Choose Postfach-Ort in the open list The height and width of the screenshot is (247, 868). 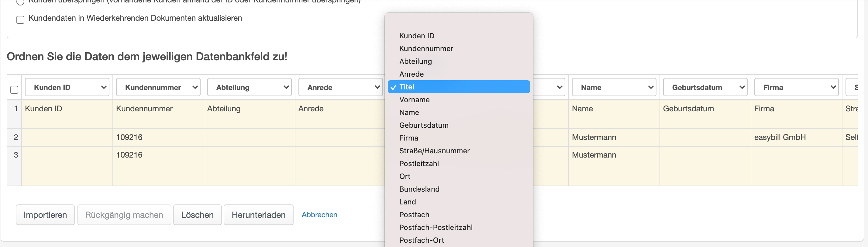(x=459, y=240)
